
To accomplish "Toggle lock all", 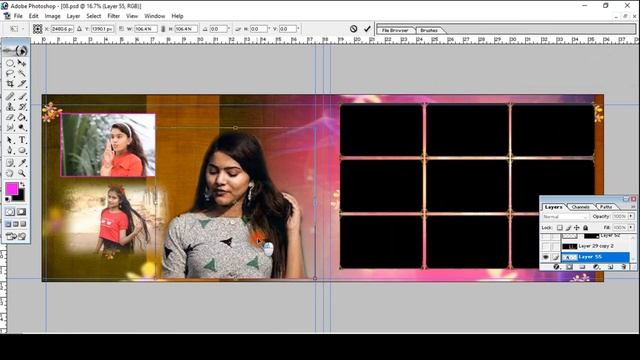I will point(585,227).
